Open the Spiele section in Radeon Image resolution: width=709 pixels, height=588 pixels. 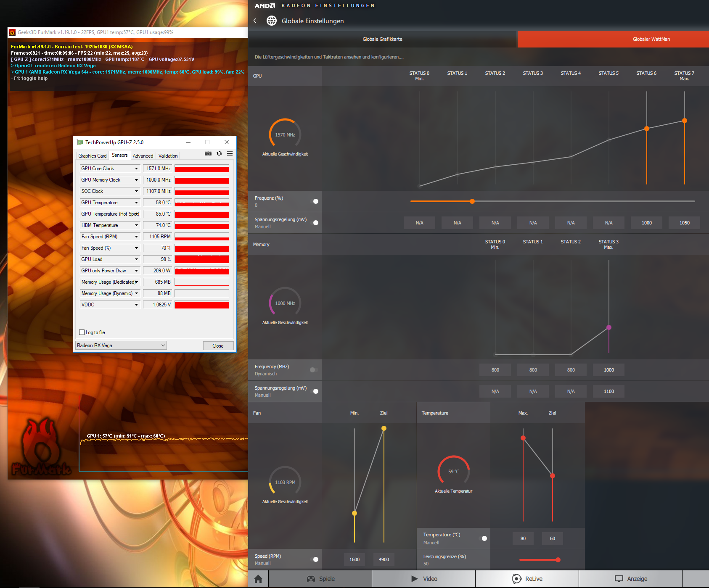tap(320, 579)
